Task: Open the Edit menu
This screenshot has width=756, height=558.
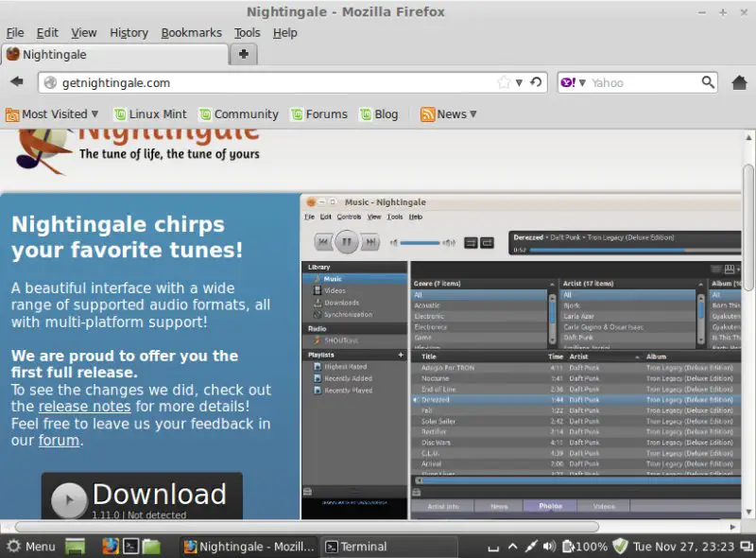Action: (47, 33)
